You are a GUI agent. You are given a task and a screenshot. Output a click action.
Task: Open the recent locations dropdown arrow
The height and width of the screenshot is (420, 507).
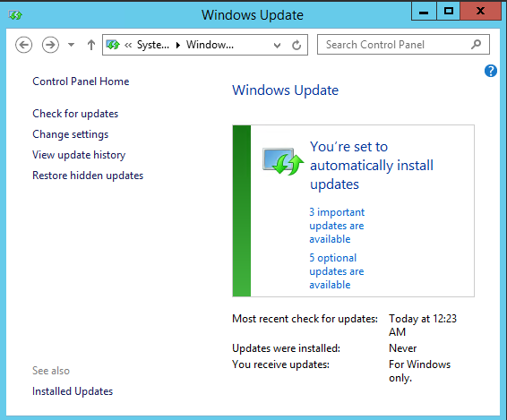click(x=71, y=45)
